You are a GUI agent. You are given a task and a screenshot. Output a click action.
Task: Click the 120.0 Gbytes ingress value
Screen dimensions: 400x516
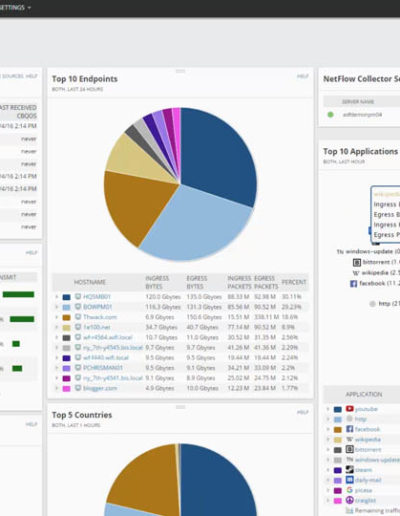163,296
